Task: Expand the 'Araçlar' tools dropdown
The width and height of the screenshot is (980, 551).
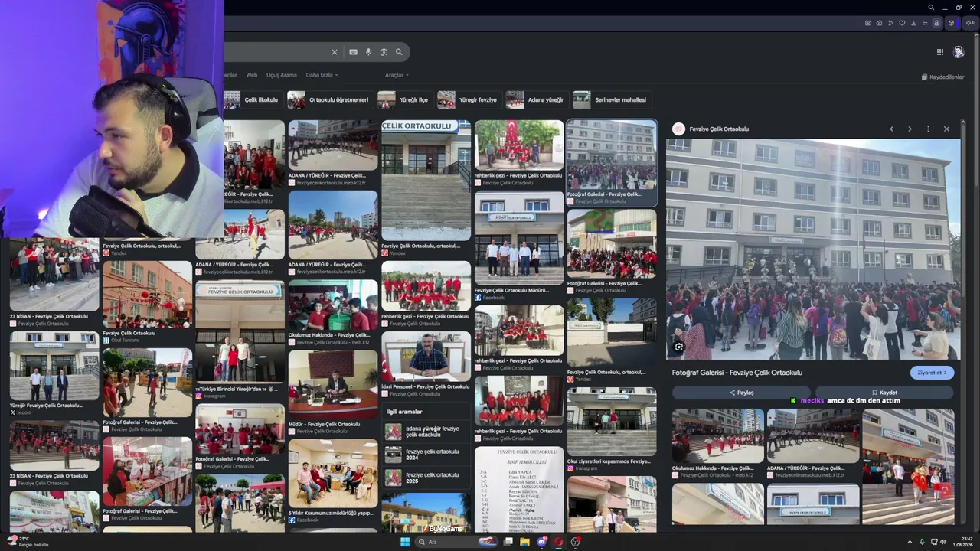Action: (x=397, y=75)
